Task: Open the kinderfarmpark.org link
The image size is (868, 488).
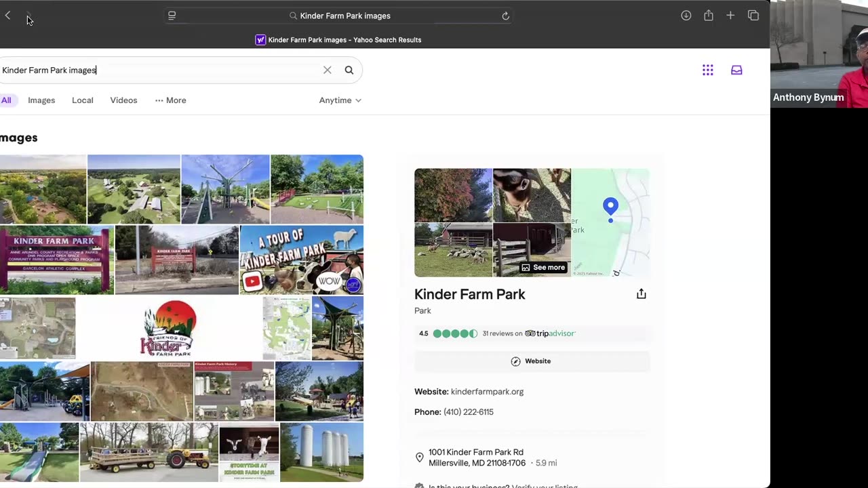Action: tap(487, 392)
